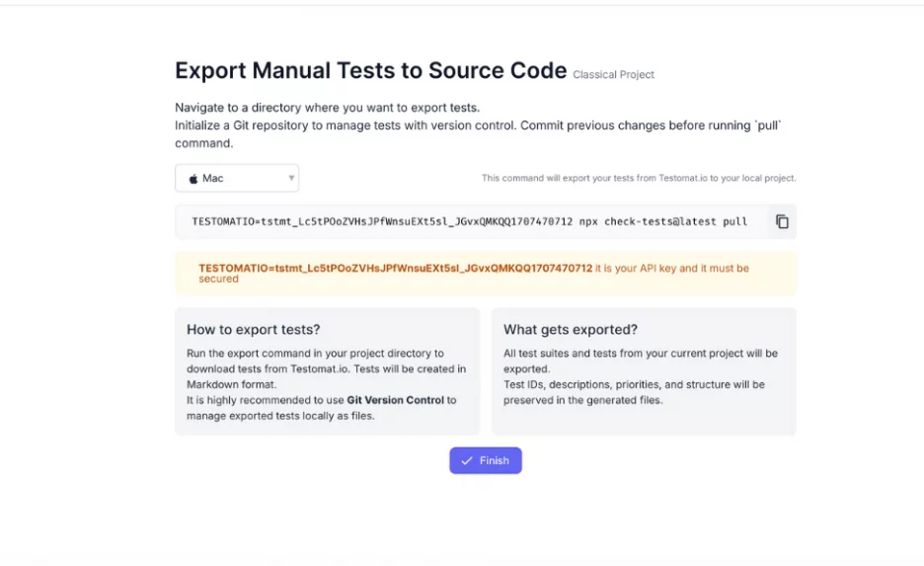Click the 'Export Manual Tests to Source Code' title

click(x=370, y=71)
